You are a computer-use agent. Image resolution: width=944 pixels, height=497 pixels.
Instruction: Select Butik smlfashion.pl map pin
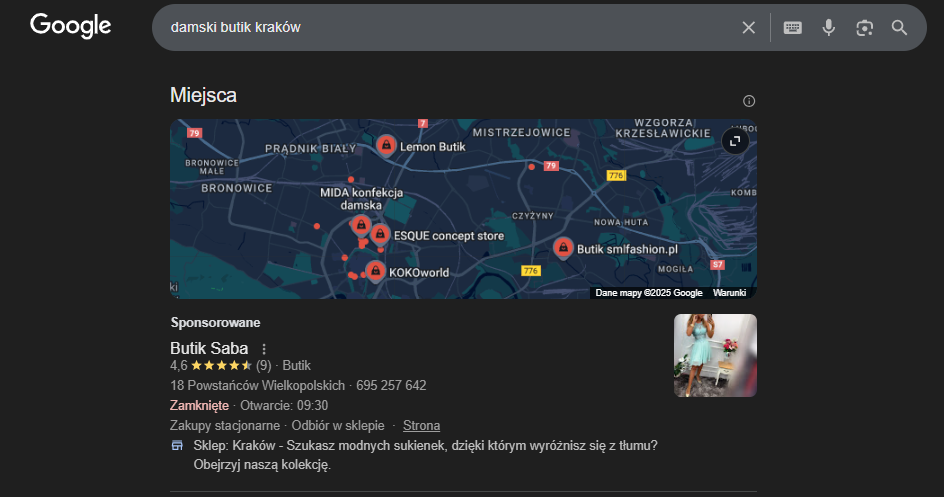563,247
